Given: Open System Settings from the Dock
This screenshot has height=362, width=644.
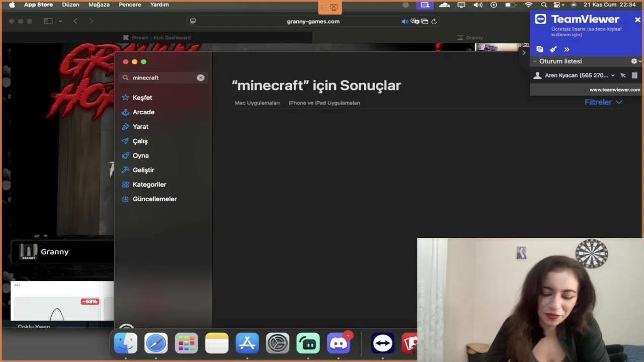Looking at the screenshot, I should click(278, 343).
